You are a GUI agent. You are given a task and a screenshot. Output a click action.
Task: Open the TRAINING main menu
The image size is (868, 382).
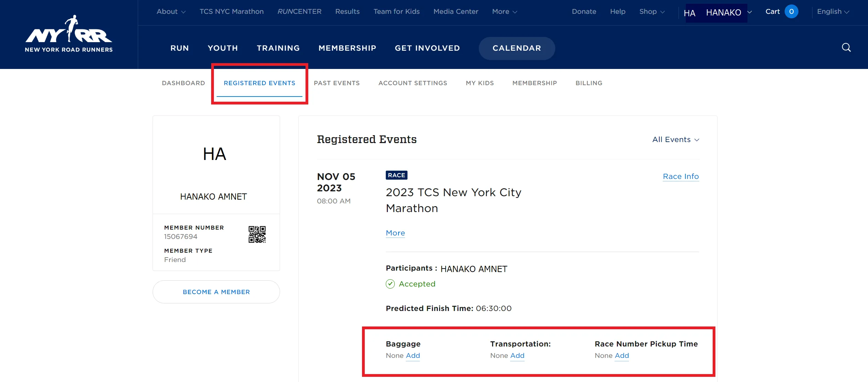[x=278, y=48]
